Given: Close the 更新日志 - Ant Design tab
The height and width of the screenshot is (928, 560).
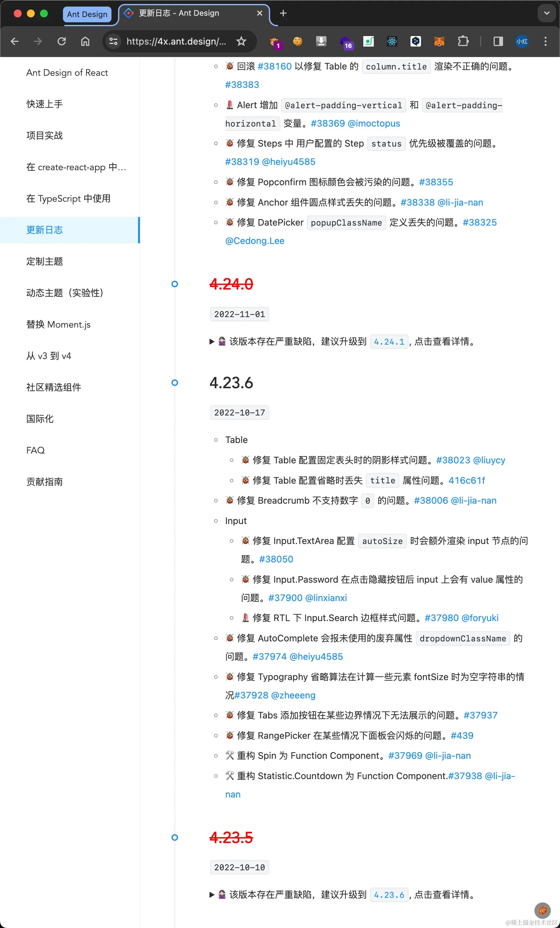Looking at the screenshot, I should point(259,13).
